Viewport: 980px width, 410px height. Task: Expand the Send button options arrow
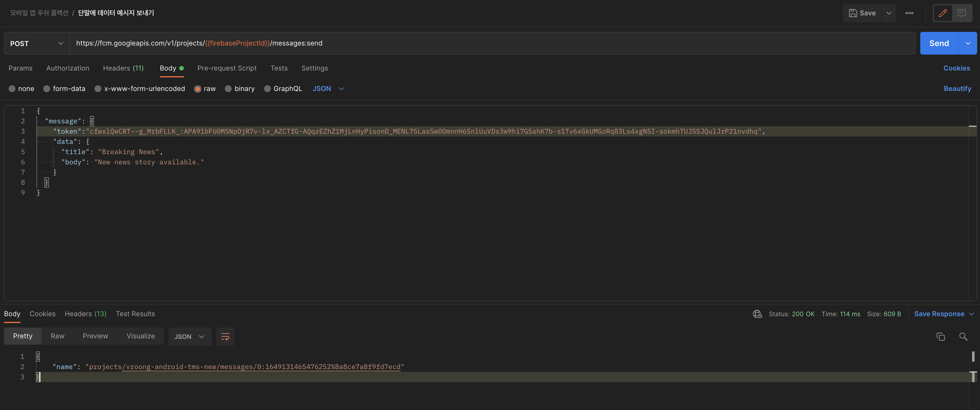(968, 43)
